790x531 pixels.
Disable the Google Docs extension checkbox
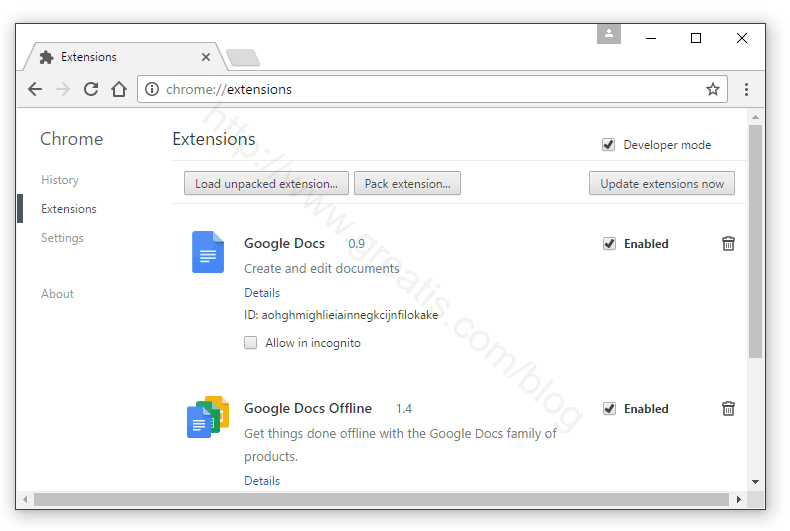coord(609,244)
